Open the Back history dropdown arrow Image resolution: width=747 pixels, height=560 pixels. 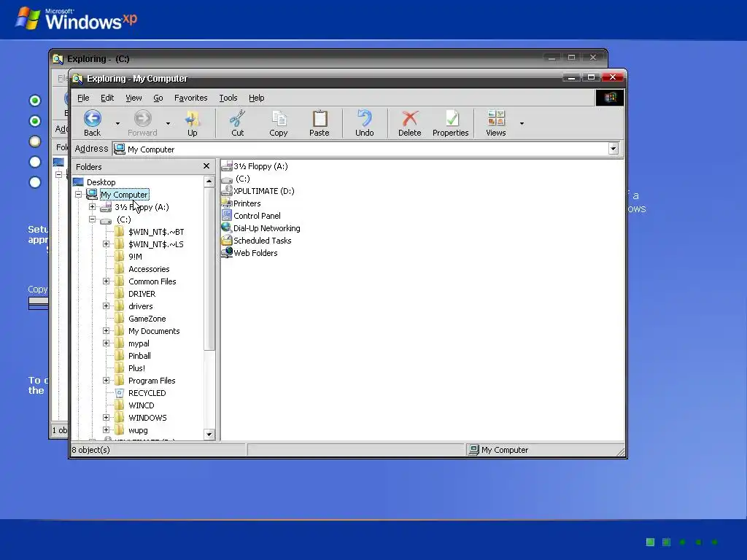(117, 123)
